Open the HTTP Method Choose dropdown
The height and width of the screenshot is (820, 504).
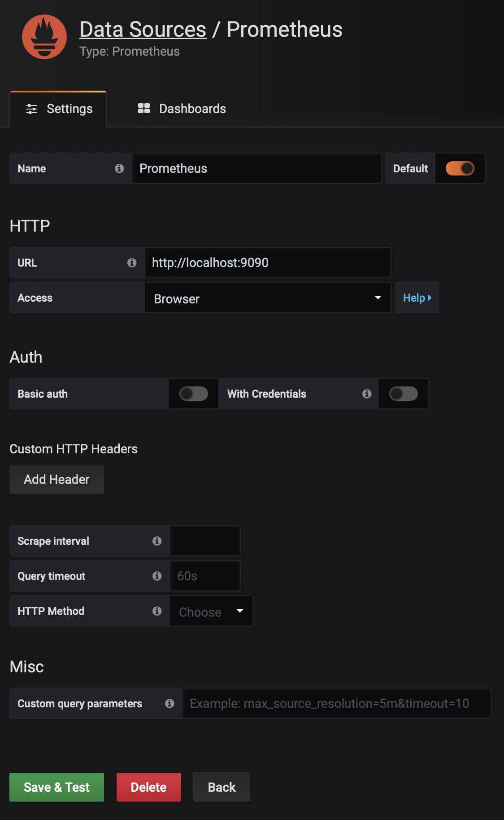coord(211,611)
